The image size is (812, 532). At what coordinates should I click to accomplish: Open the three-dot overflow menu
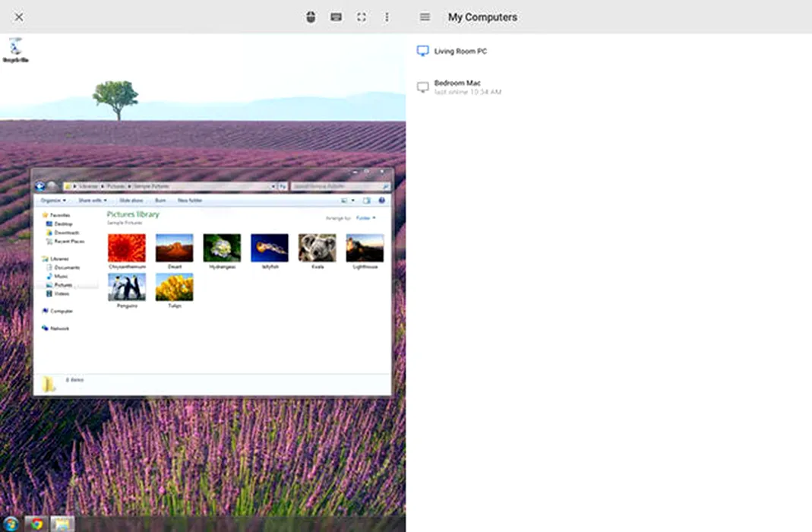point(387,17)
